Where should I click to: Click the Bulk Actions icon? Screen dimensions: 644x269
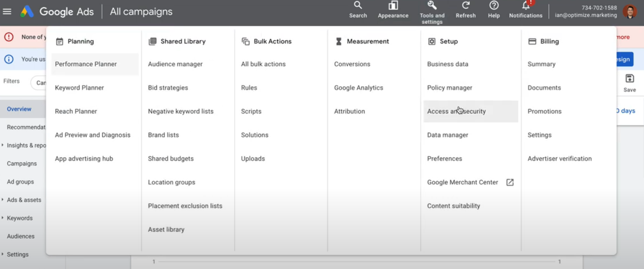[246, 41]
